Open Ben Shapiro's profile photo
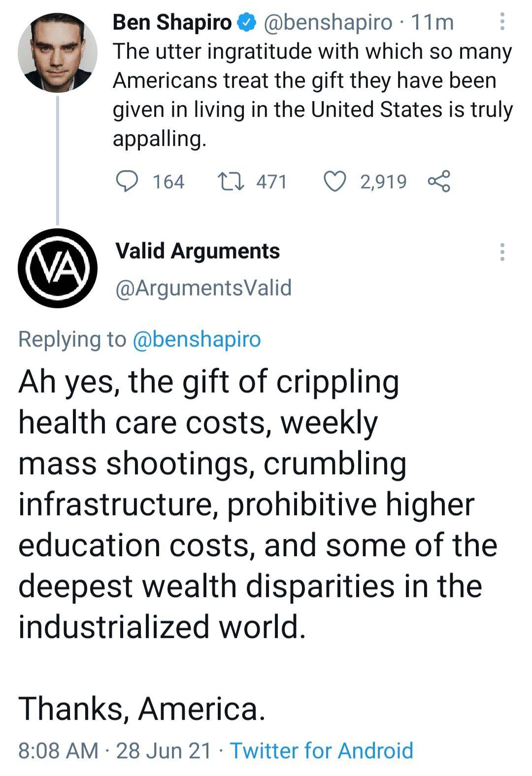The width and height of the screenshot is (532, 776). pyautogui.click(x=58, y=53)
